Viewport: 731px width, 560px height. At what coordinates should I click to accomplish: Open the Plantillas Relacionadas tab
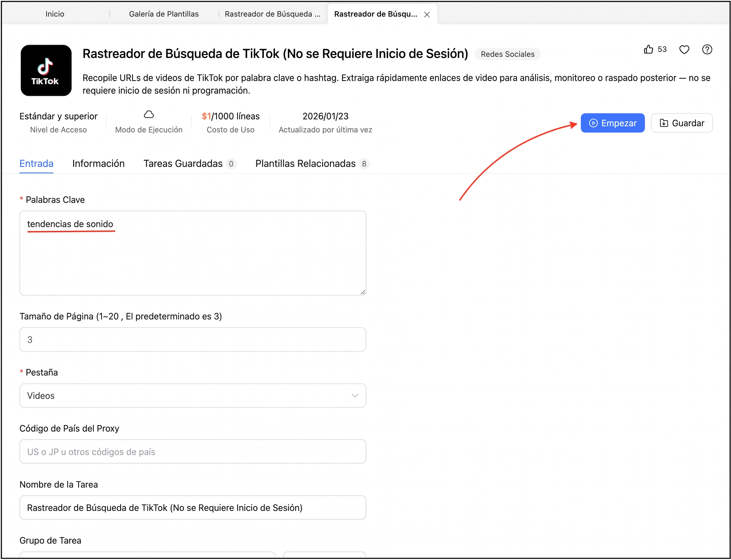(x=312, y=164)
